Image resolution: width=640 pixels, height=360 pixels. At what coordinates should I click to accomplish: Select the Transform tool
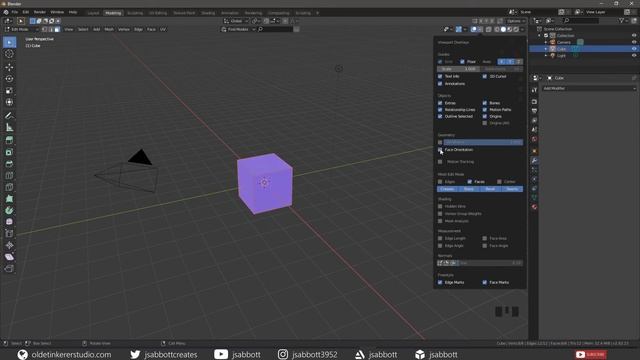9,102
